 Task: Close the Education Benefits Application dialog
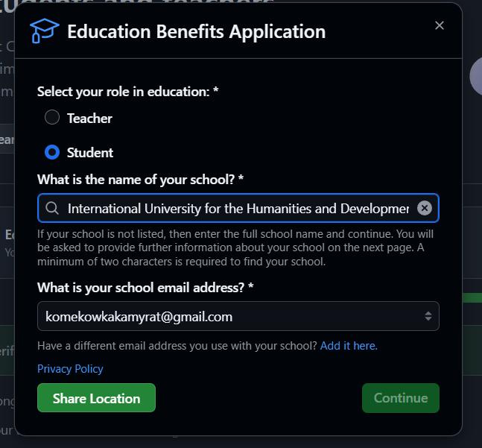pyautogui.click(x=440, y=26)
